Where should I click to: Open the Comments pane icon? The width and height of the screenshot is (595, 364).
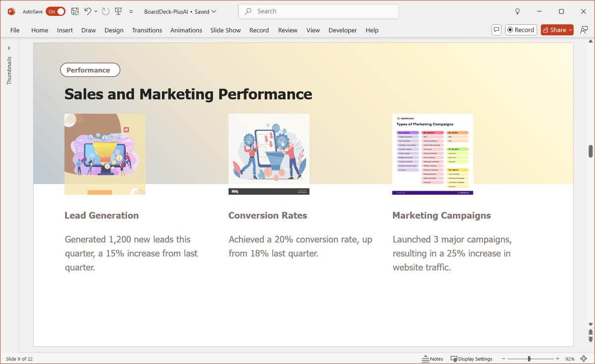pyautogui.click(x=496, y=30)
